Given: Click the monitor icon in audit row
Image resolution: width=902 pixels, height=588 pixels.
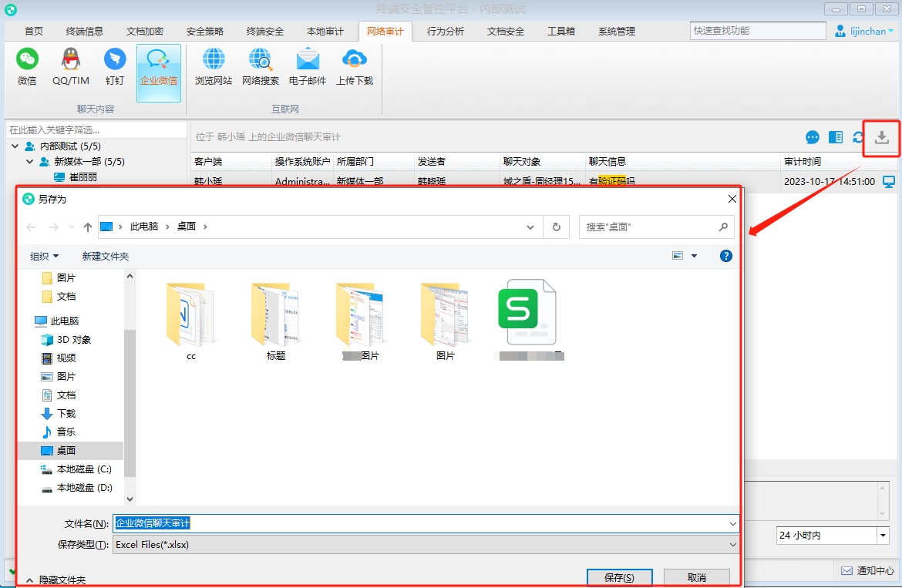Looking at the screenshot, I should [889, 182].
